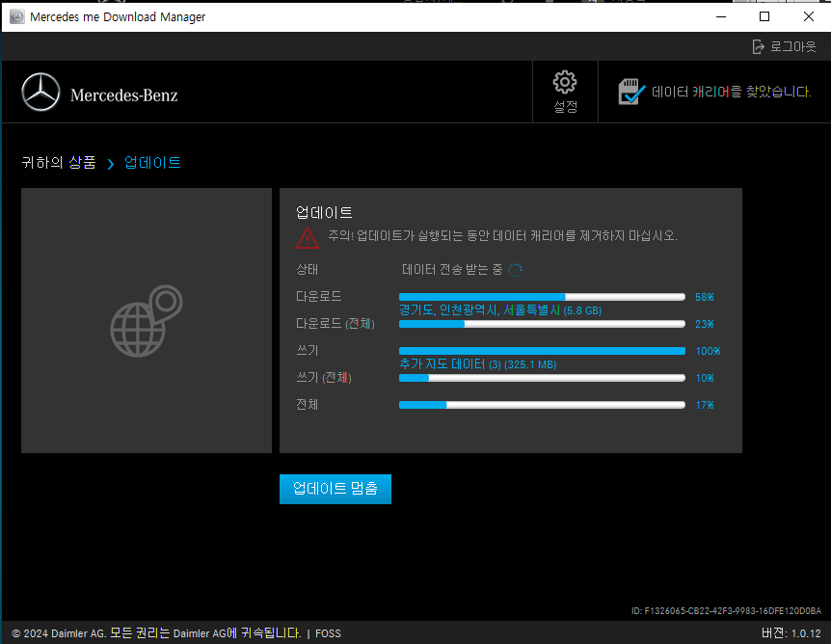Click the 경기도, 인천광역시, 서울특별시 (5.8 GB) label
Image resolution: width=831 pixels, height=644 pixels.
click(x=500, y=310)
